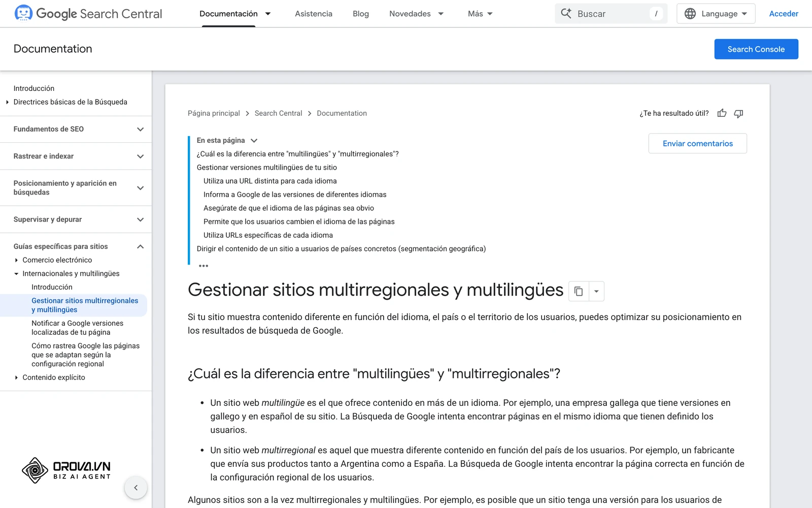The width and height of the screenshot is (812, 508).
Task: Open the Blog menu item
Action: (361, 14)
